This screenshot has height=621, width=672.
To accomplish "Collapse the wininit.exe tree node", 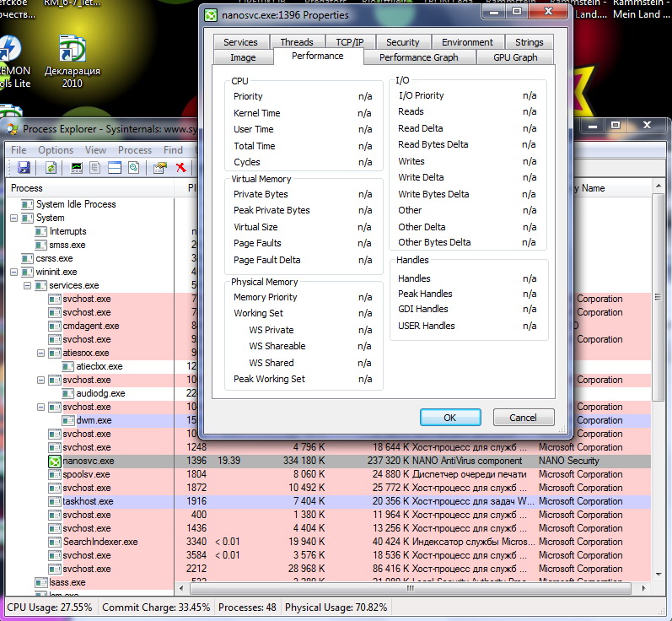I will pyautogui.click(x=14, y=273).
